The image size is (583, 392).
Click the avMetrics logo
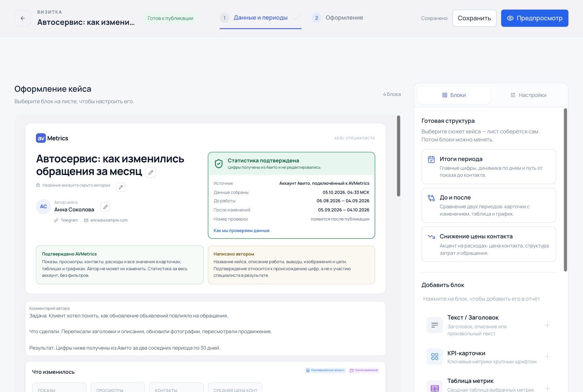[x=52, y=138]
